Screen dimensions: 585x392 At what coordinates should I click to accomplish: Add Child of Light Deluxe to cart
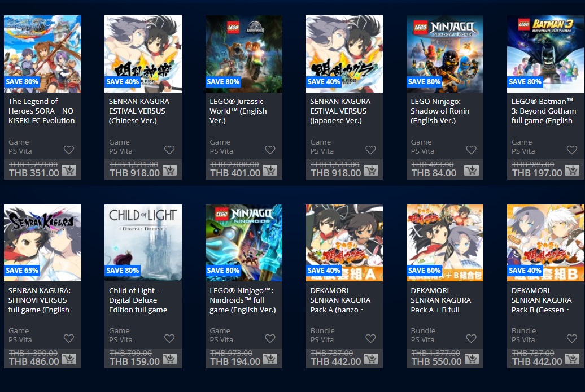coord(169,359)
